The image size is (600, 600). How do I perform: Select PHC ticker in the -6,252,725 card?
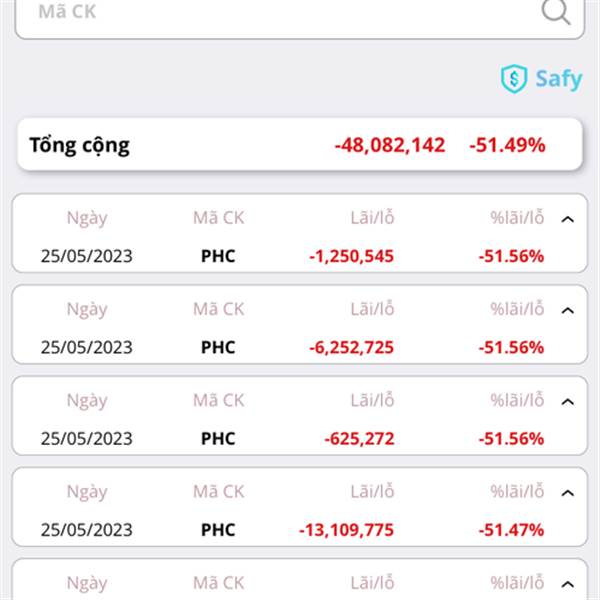218,347
